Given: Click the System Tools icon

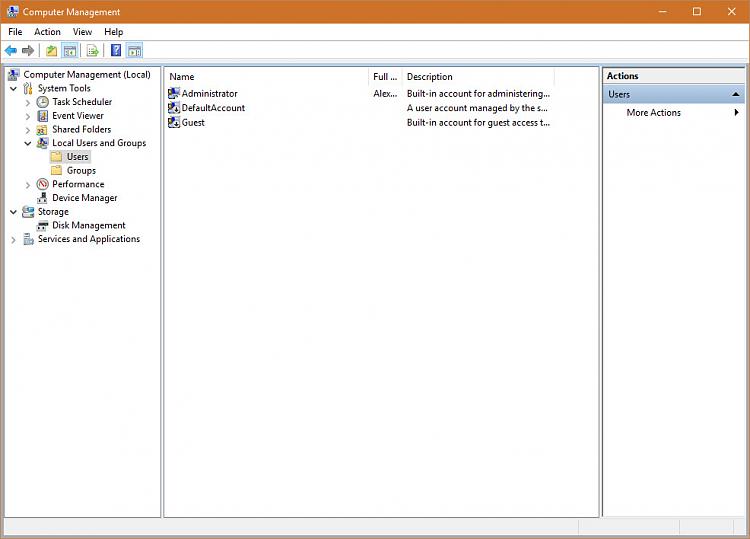Looking at the screenshot, I should pyautogui.click(x=28, y=88).
